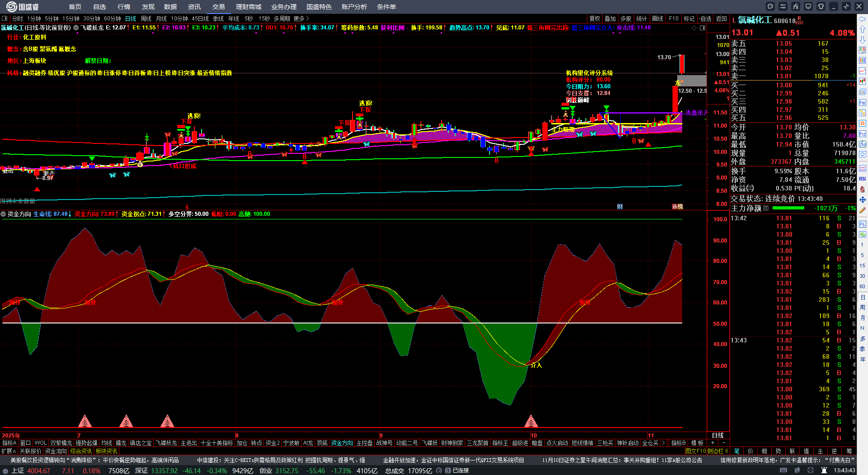
Task: Open the 交易 menu
Action: pyautogui.click(x=218, y=7)
